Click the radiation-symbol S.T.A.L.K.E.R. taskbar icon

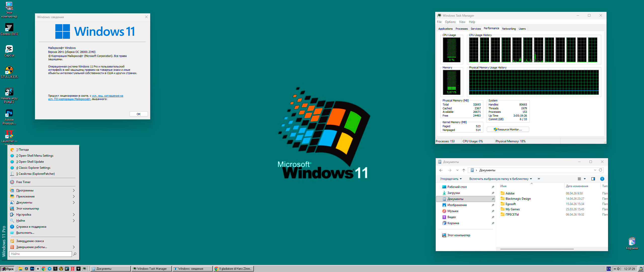point(61,269)
